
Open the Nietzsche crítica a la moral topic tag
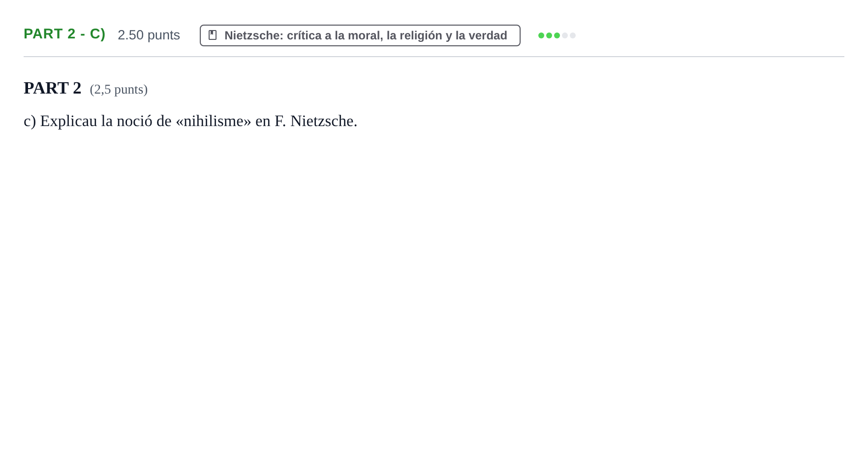click(360, 35)
